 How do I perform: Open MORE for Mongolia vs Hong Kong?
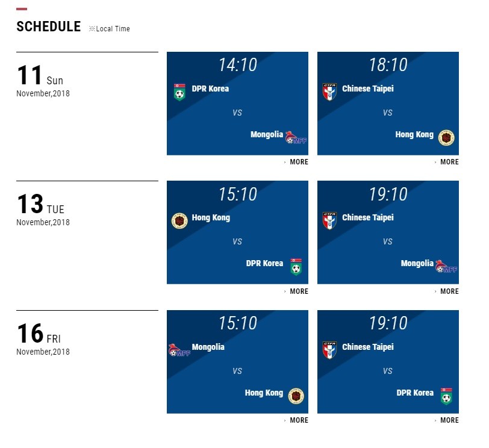coord(296,420)
